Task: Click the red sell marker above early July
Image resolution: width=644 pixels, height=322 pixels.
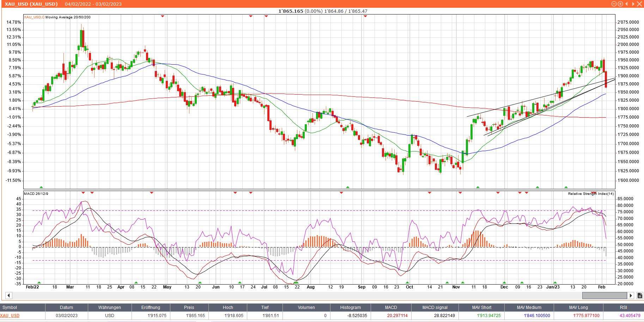Action: click(266, 16)
